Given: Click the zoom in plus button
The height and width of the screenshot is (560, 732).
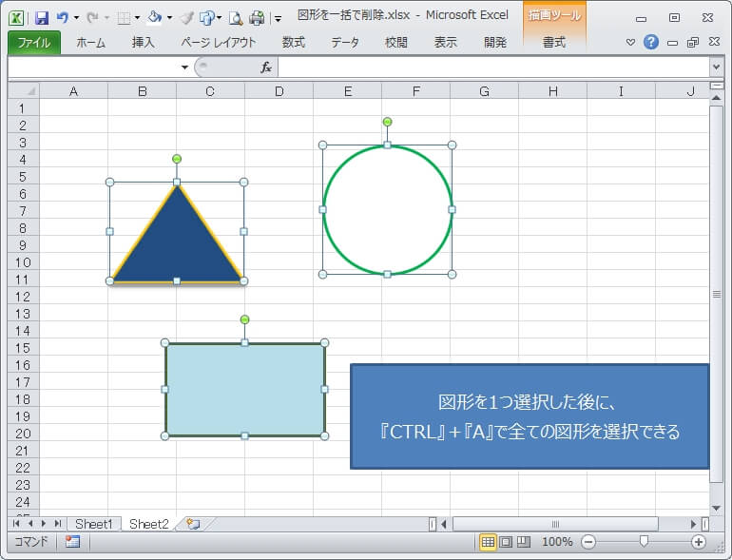Looking at the screenshot, I should (699, 542).
